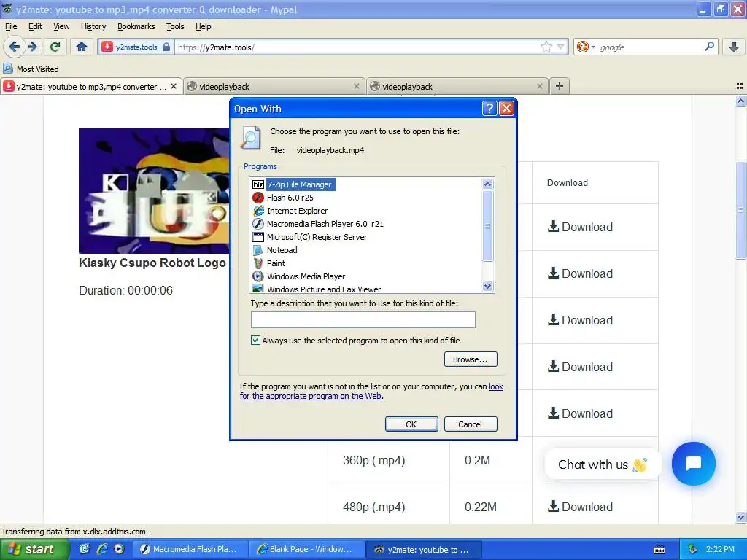Close the y2mate converter tab

tap(174, 86)
